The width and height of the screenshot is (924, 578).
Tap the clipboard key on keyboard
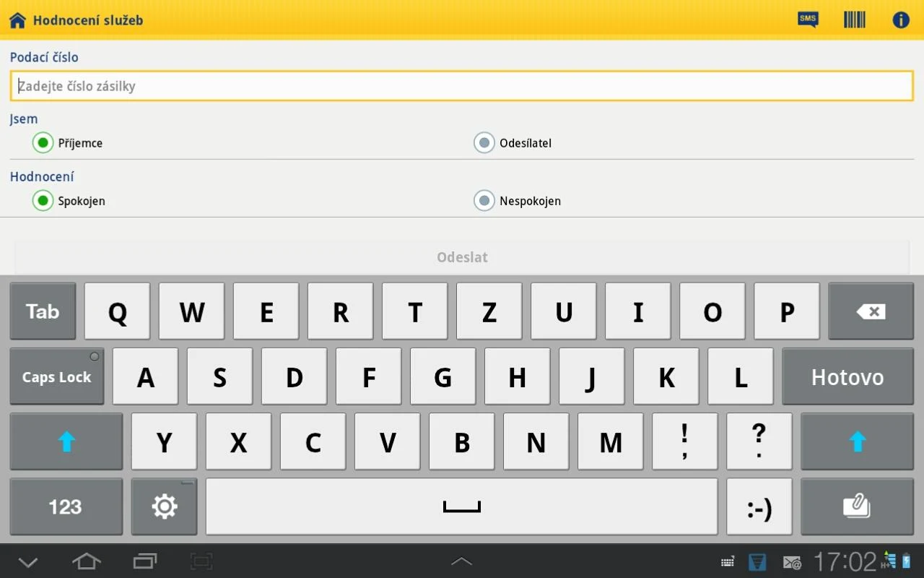click(x=857, y=506)
